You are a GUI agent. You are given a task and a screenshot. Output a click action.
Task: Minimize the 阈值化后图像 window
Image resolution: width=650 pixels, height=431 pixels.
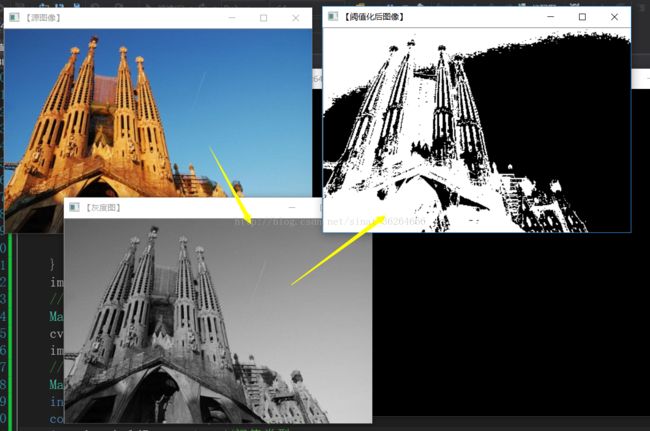(x=551, y=17)
